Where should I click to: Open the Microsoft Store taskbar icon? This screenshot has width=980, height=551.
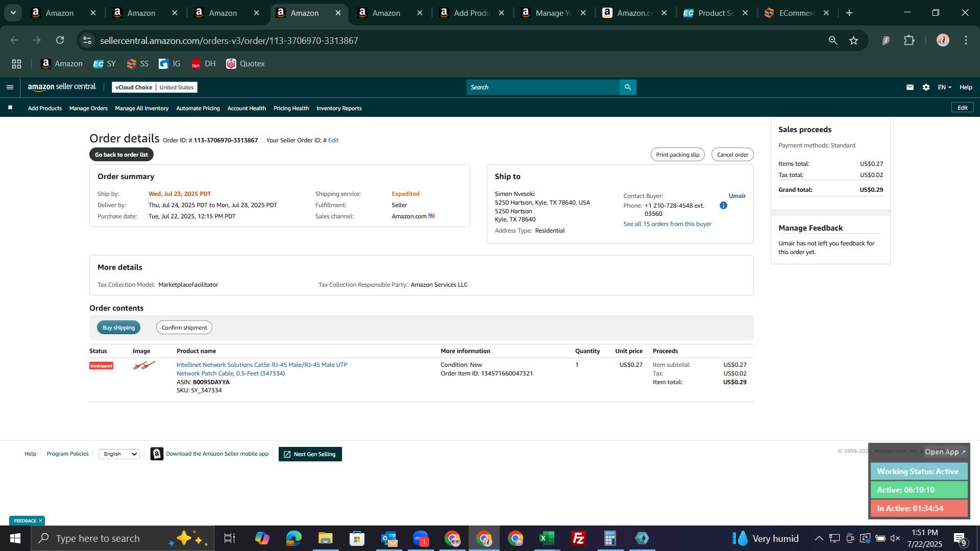click(x=357, y=538)
